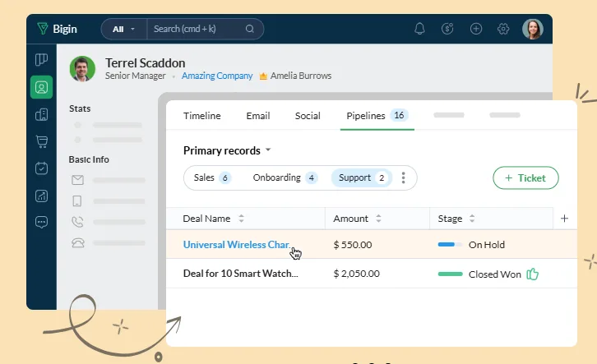Click the Senior Manager title text

135,76
